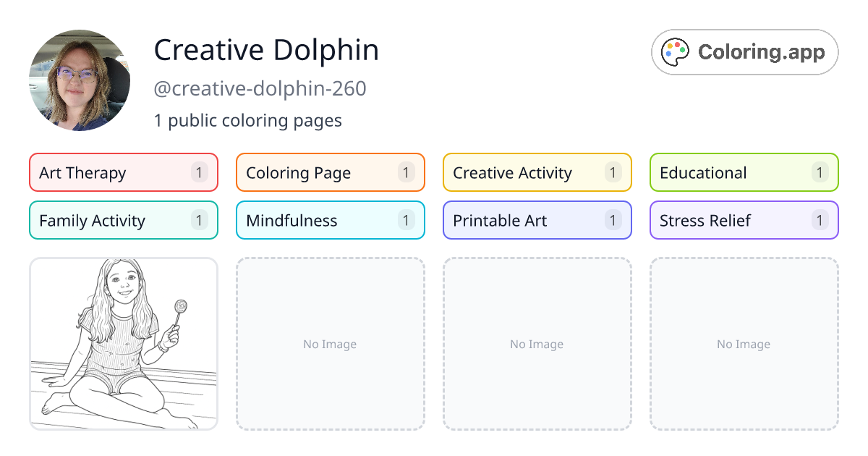Click the count badge on Mindfulness tag
Screen dimensions: 868x456
(x=406, y=220)
